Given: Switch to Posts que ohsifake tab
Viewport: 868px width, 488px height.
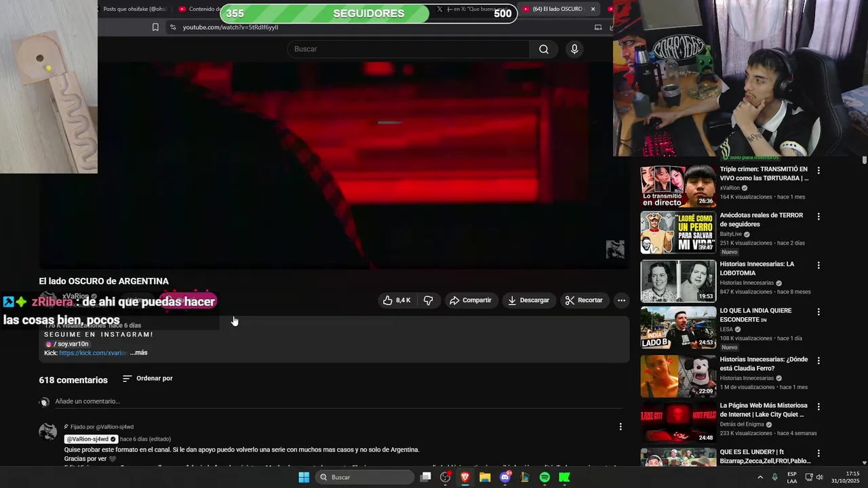Looking at the screenshot, I should click(134, 9).
